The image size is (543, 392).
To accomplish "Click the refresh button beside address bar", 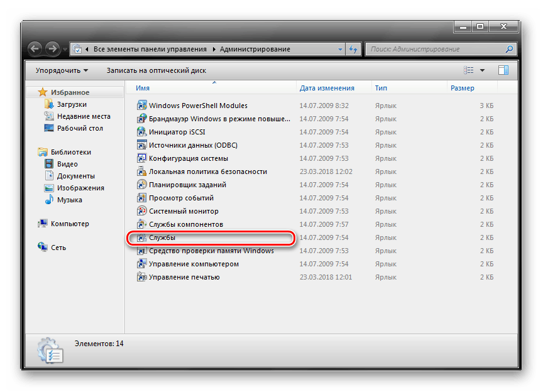I will coord(353,49).
